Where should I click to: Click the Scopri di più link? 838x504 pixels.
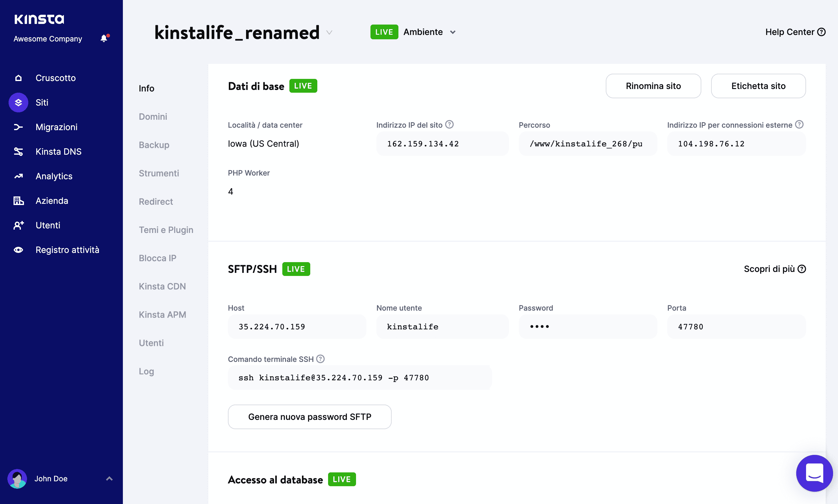[x=775, y=269]
